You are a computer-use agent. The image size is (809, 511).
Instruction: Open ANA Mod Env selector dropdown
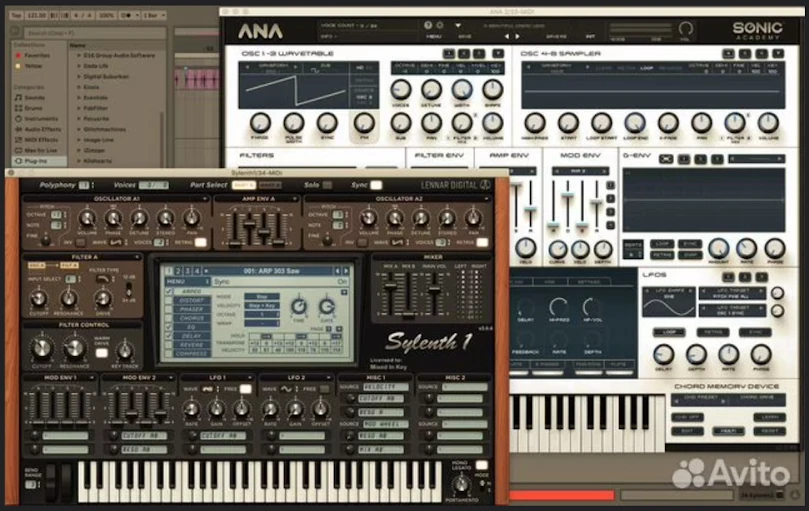tap(580, 171)
